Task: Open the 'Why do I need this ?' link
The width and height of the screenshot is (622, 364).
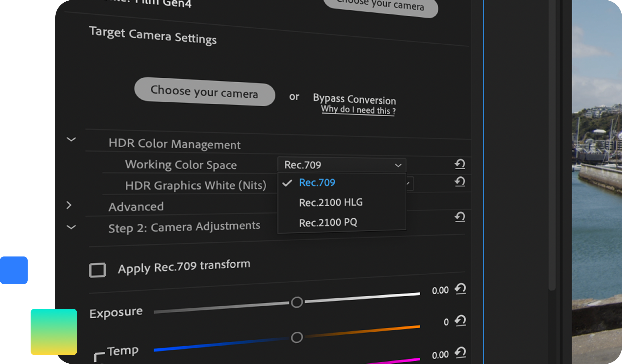Action: click(x=358, y=110)
